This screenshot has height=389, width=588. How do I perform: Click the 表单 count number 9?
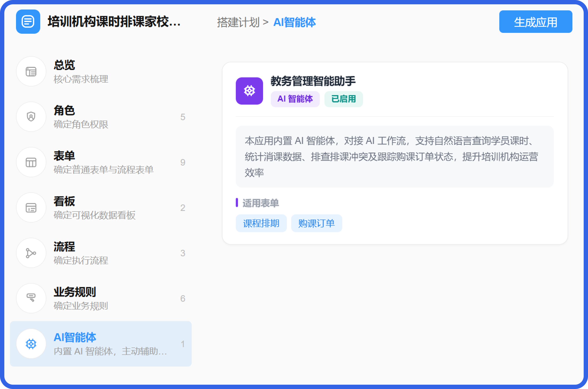[x=183, y=163]
